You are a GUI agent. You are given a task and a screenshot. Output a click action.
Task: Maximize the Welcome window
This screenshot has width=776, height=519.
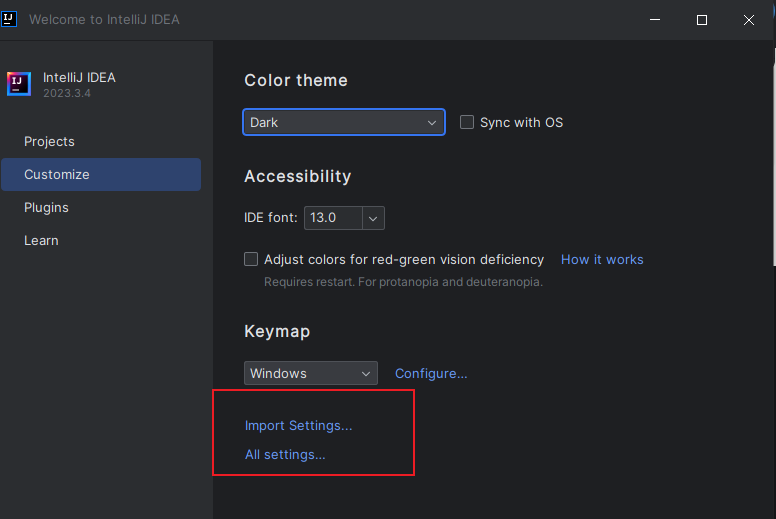tap(702, 20)
